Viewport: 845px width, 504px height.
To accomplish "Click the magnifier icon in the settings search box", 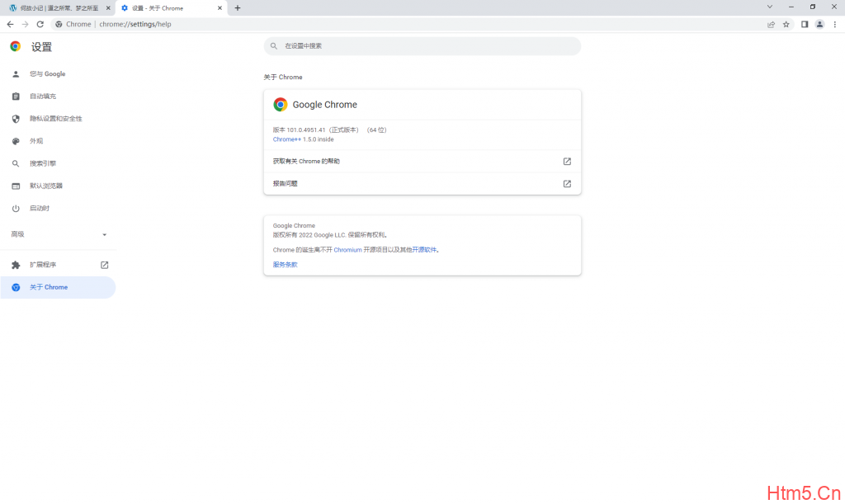I will pos(274,45).
